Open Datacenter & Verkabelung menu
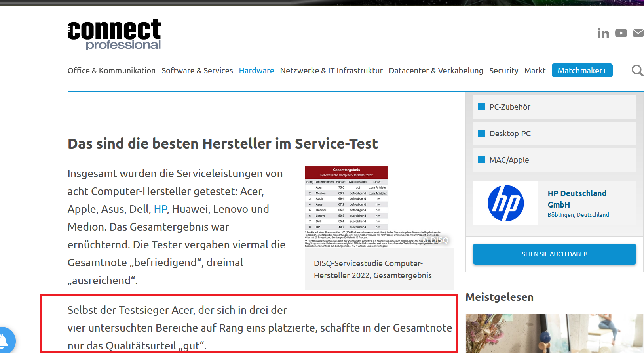Image resolution: width=644 pixels, height=353 pixels. click(x=436, y=71)
